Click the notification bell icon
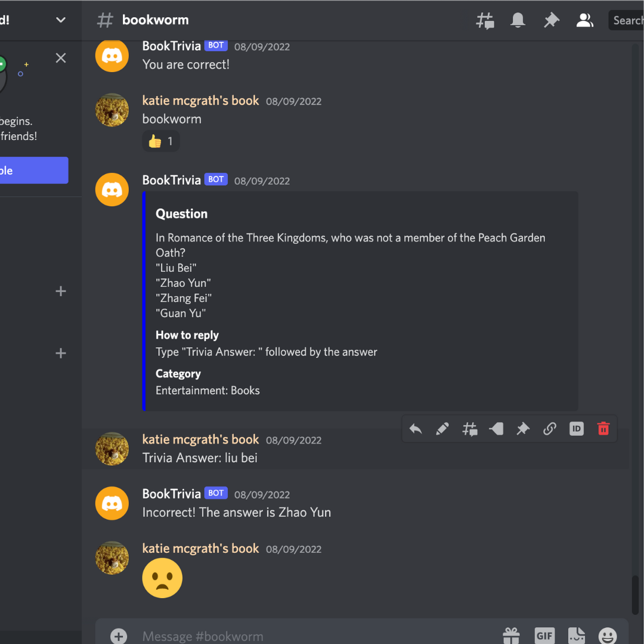This screenshot has width=644, height=644. [x=518, y=20]
